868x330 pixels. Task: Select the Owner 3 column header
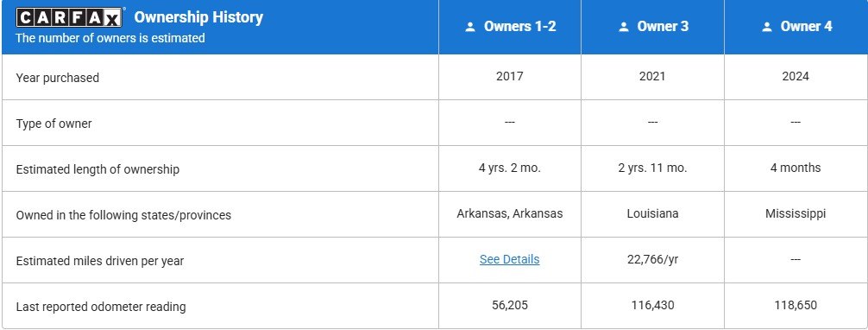click(x=652, y=27)
